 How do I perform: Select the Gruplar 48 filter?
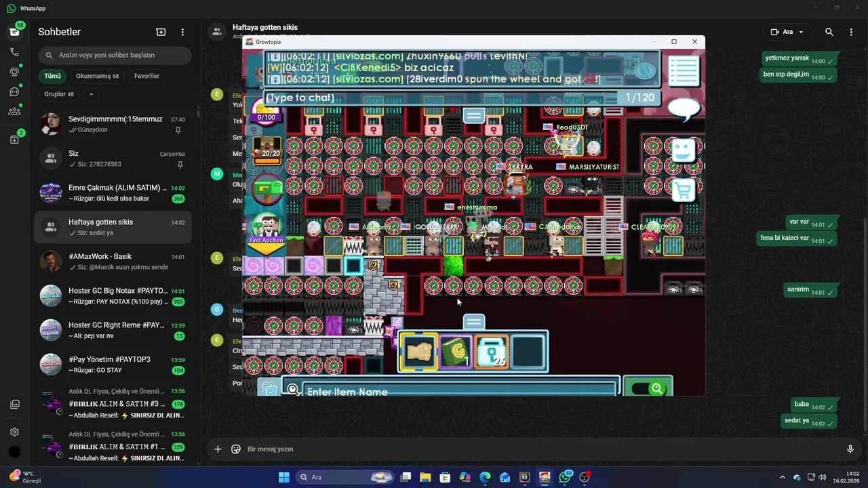59,94
